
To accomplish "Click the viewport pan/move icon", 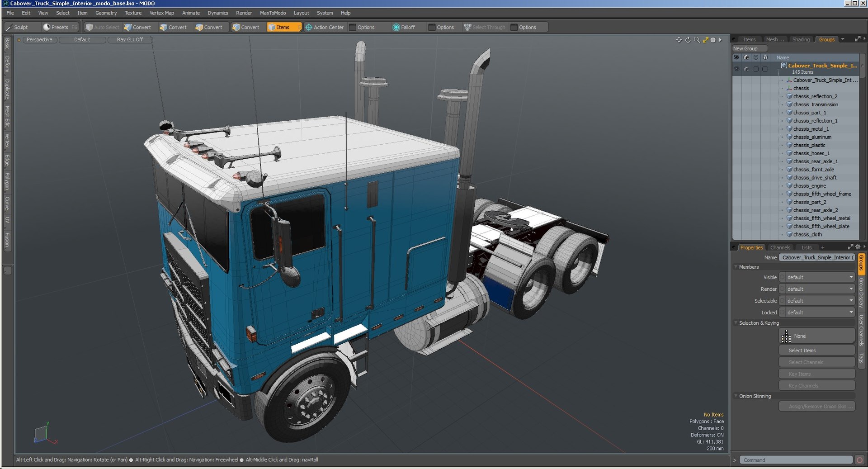I will [x=679, y=40].
